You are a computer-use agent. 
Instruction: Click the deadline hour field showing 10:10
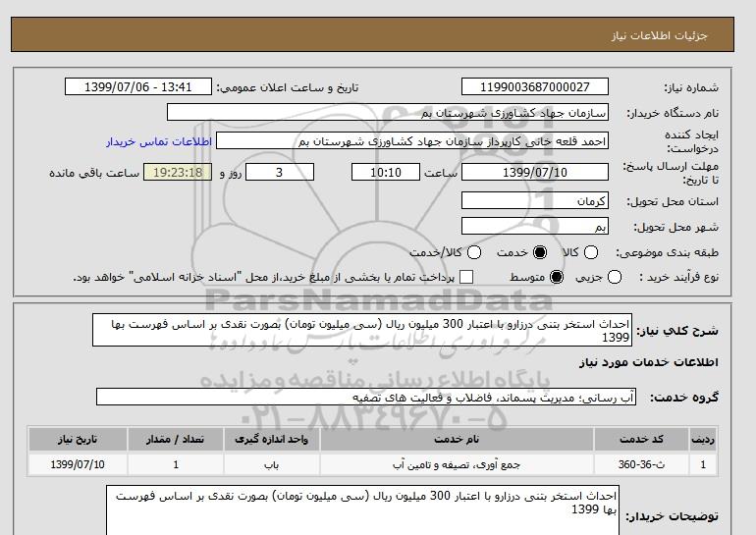click(386, 172)
